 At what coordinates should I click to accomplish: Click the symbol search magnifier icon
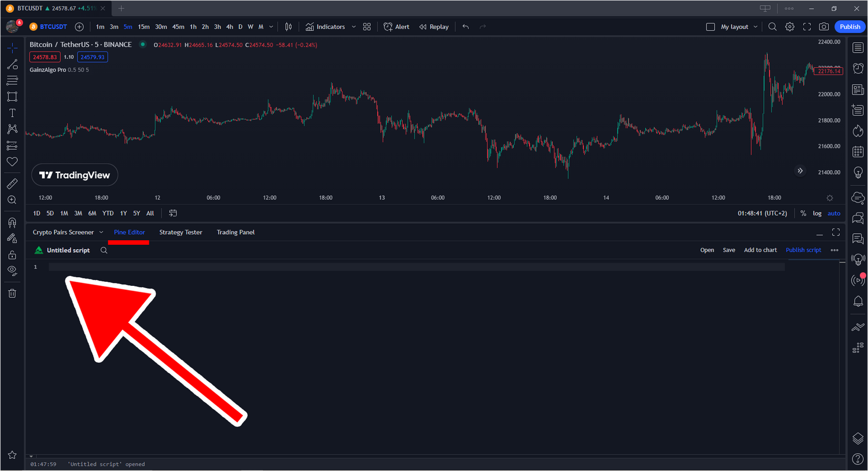point(772,27)
